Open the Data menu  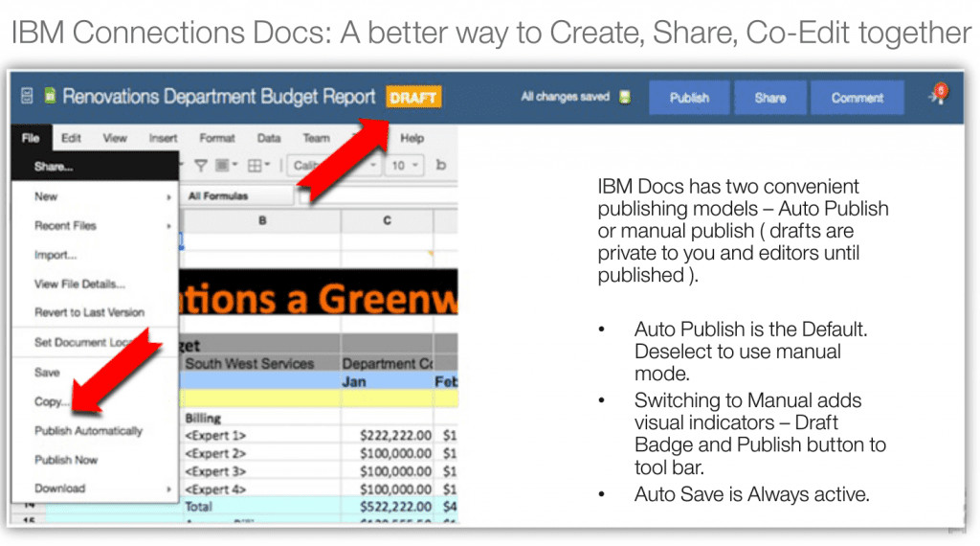(269, 138)
